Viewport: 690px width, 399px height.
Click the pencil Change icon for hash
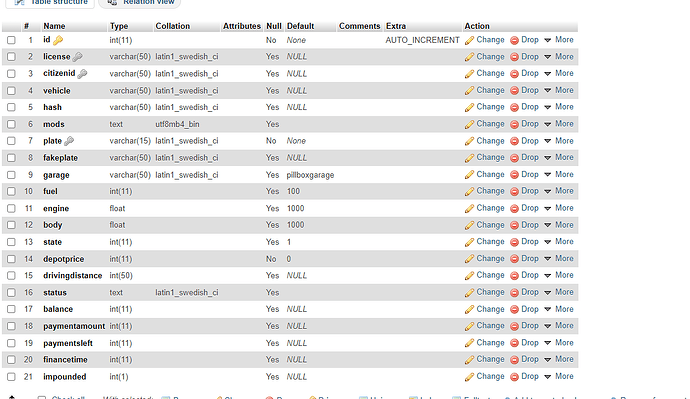point(469,107)
